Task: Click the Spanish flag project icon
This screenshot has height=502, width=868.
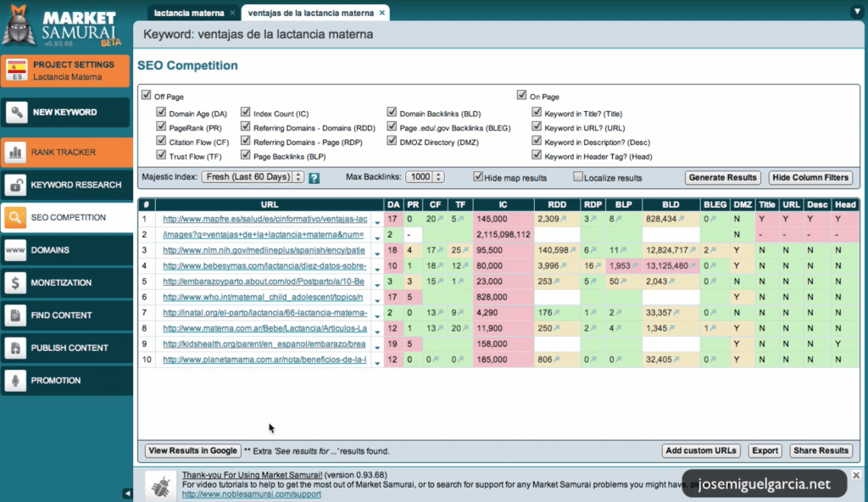Action: pyautogui.click(x=17, y=70)
